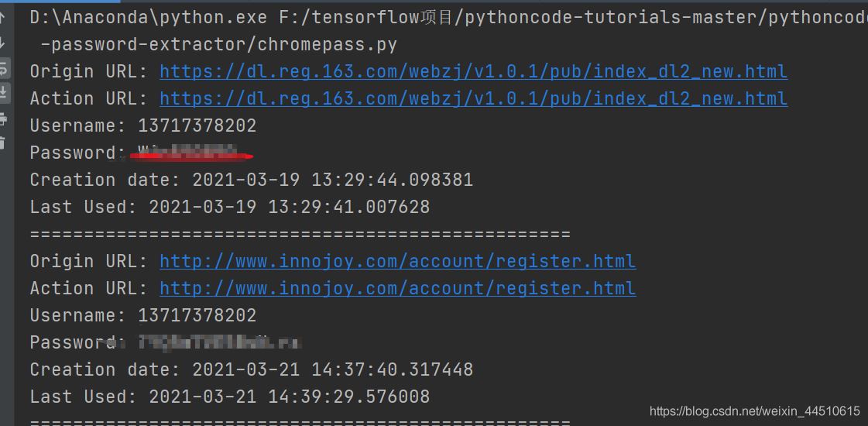
Task: Follow the innojoy.com Action URL link
Action: (x=397, y=288)
